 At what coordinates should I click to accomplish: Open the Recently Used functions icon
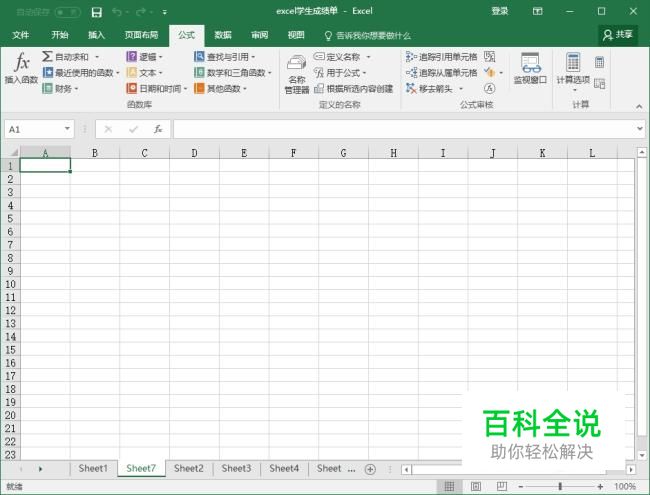tap(48, 73)
